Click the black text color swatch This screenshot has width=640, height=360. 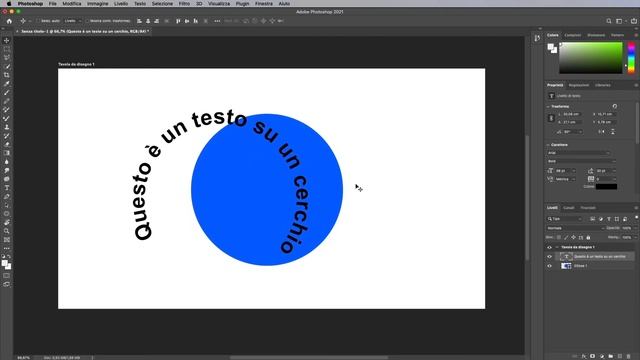tap(606, 187)
